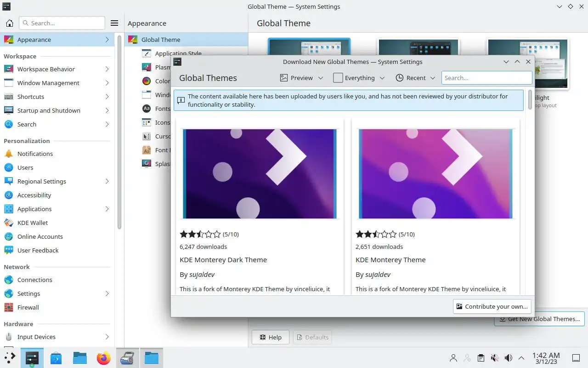Click the user switcher icon in system tray

(x=453, y=358)
